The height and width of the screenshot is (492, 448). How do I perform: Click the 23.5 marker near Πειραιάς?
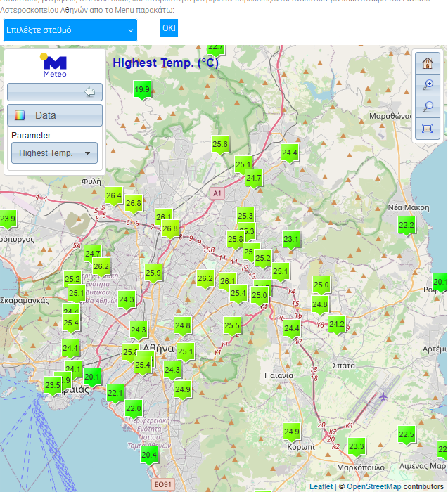click(x=53, y=386)
